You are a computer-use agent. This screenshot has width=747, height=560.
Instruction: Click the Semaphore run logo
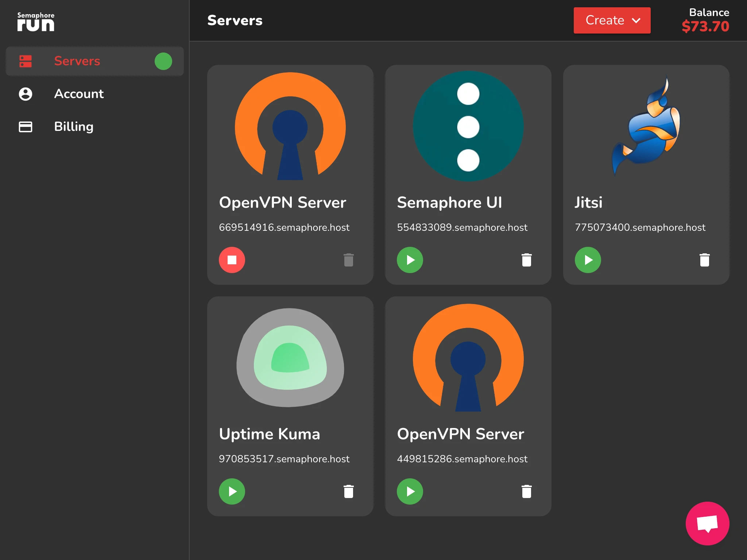[x=36, y=22]
